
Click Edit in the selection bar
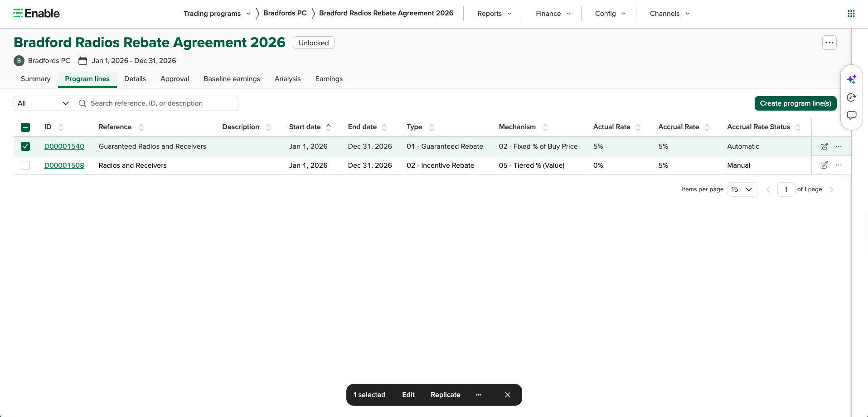408,395
